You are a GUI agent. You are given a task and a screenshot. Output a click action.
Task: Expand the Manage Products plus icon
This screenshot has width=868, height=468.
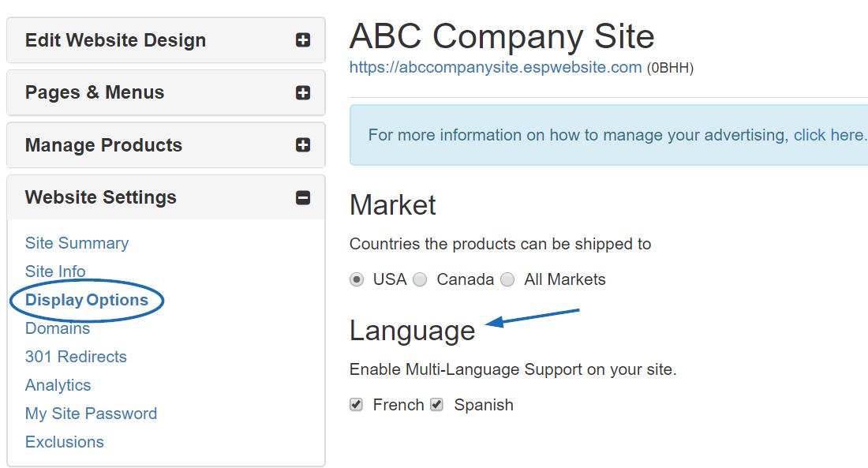point(303,145)
